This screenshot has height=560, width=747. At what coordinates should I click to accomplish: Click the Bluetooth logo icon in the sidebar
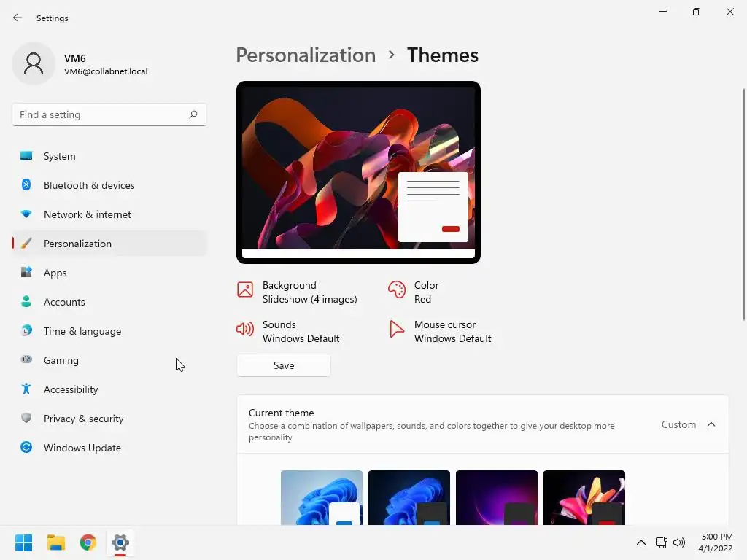coord(26,184)
